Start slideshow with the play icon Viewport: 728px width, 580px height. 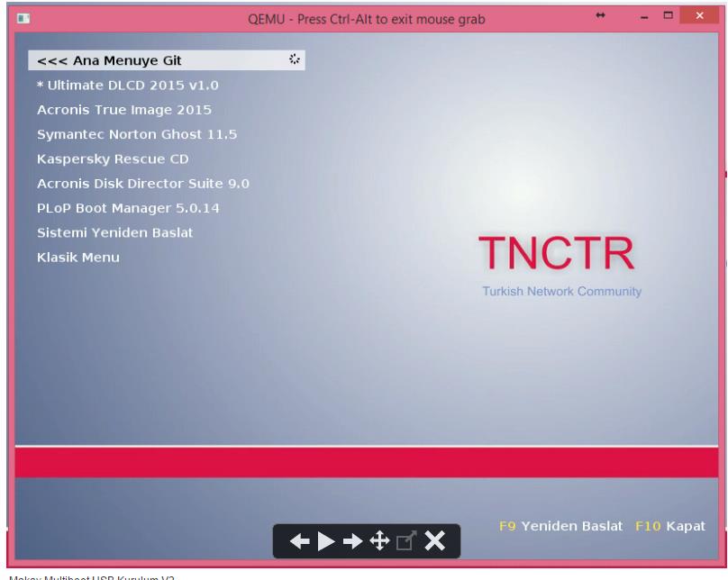pyautogui.click(x=326, y=541)
